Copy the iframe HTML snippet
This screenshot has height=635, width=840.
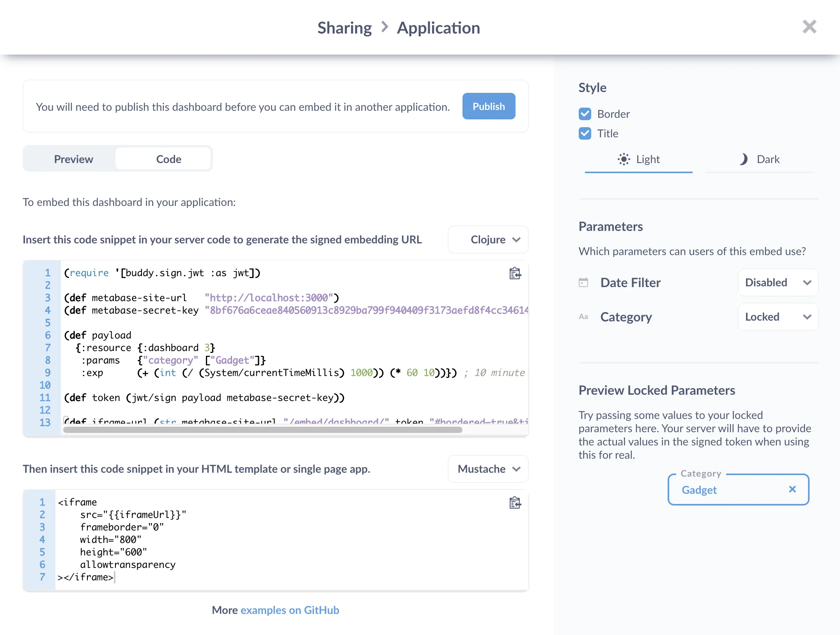click(515, 503)
